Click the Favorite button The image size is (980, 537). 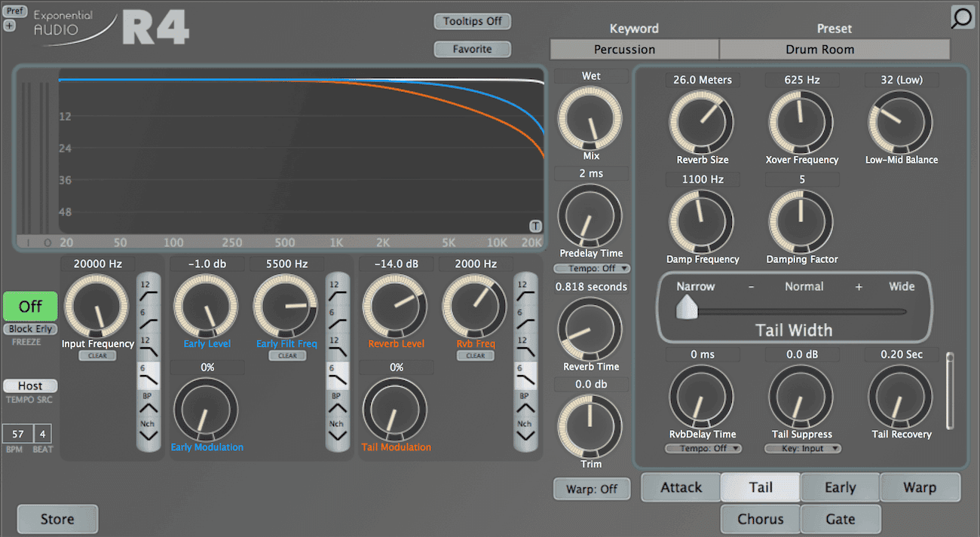pos(473,49)
